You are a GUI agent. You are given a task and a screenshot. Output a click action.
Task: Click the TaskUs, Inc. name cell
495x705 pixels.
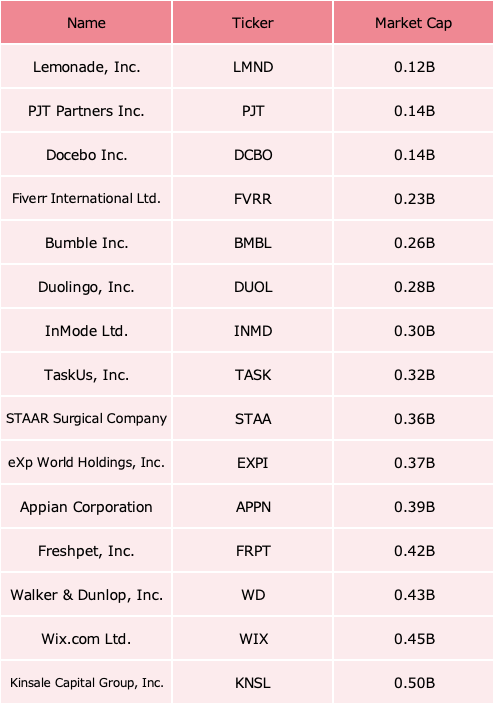pos(86,375)
